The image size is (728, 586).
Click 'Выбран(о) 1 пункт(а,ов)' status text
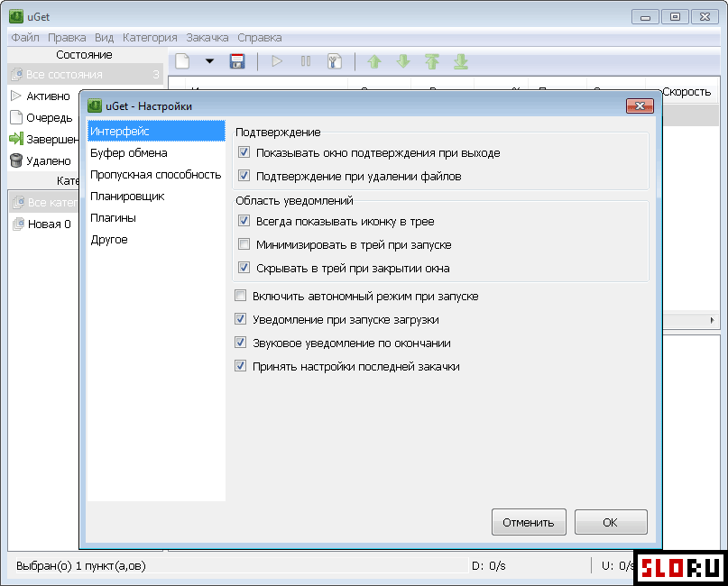click(81, 565)
